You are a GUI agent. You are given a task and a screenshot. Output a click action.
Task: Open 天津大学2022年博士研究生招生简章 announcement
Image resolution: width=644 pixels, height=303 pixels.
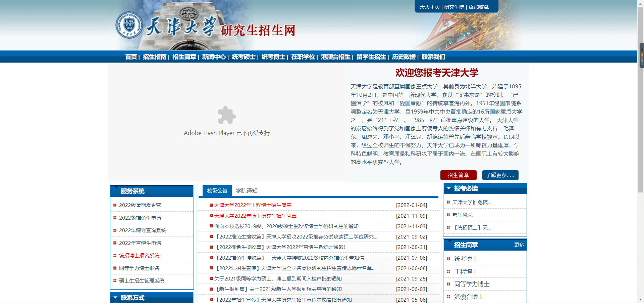(x=255, y=216)
